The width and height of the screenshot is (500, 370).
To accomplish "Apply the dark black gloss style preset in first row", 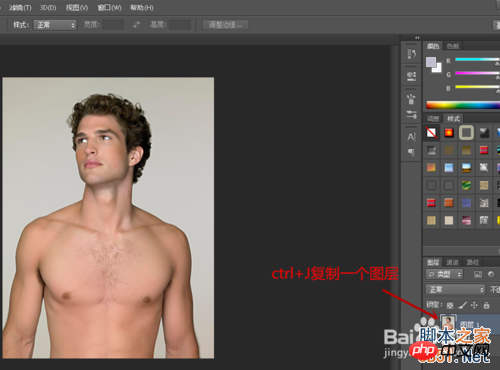I will coord(484,133).
